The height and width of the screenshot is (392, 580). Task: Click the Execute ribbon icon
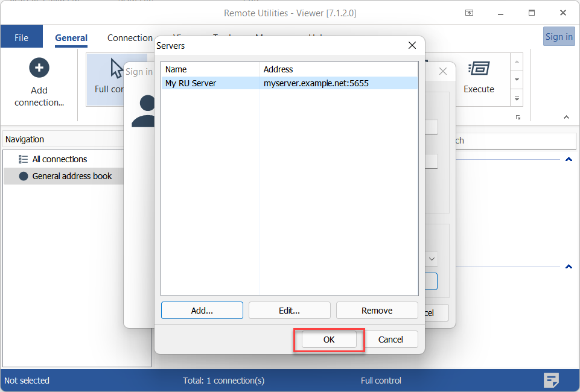point(479,69)
